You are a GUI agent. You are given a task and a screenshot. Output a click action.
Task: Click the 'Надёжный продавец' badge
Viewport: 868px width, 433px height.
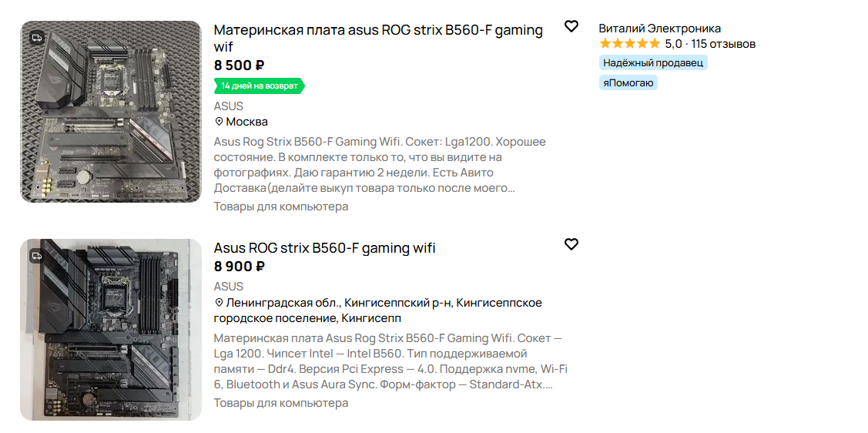[652, 63]
